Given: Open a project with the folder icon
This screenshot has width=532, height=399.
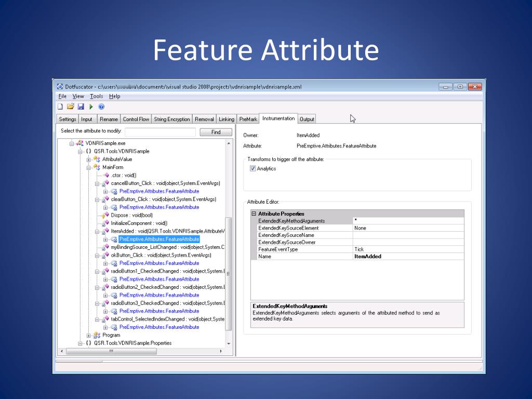Looking at the screenshot, I should click(x=70, y=107).
